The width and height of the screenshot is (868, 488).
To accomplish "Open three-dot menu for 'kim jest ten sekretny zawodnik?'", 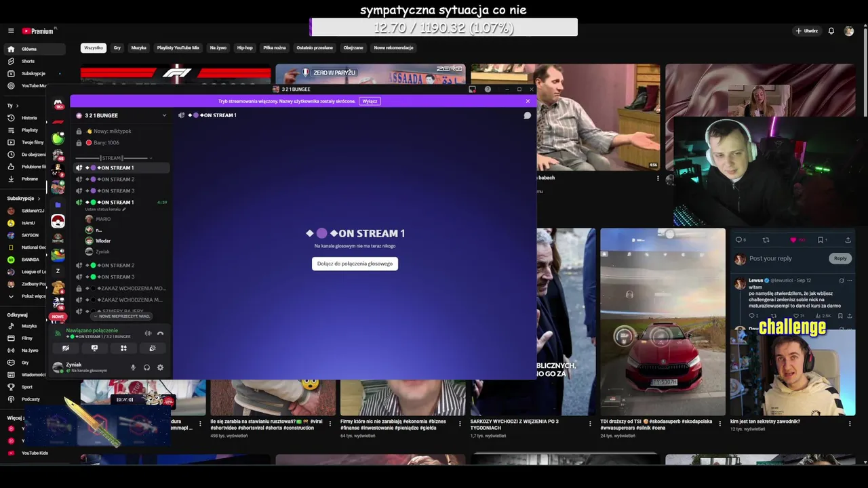I will click(850, 424).
